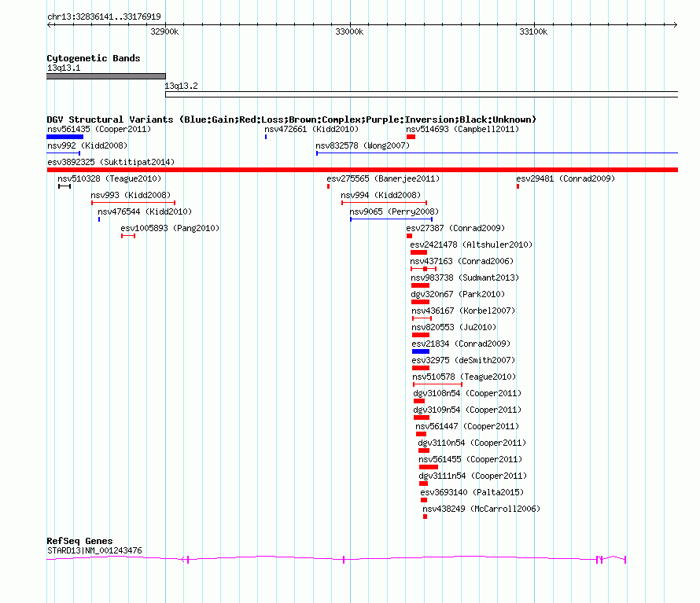This screenshot has height=603, width=700.
Task: Open dgv320n67 (Park2010) variant
Action: coord(458,294)
